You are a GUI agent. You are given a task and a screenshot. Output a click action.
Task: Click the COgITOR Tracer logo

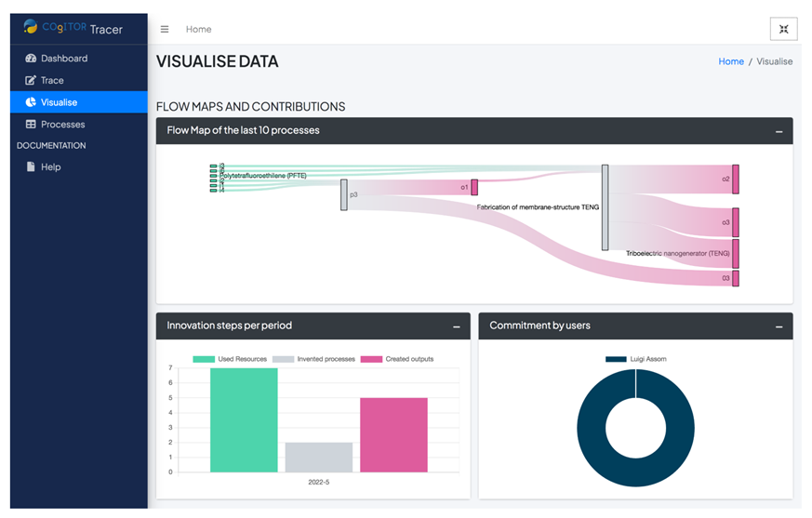(73, 28)
